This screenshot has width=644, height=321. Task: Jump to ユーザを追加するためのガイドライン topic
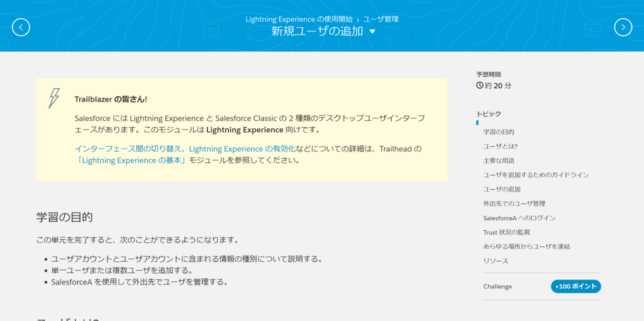pos(536,175)
